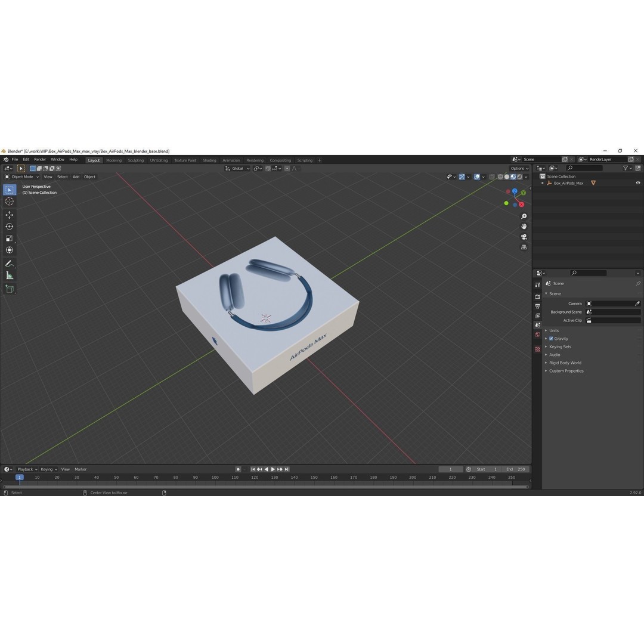The height and width of the screenshot is (644, 644).
Task: Enable material preview shading
Action: [513, 177]
